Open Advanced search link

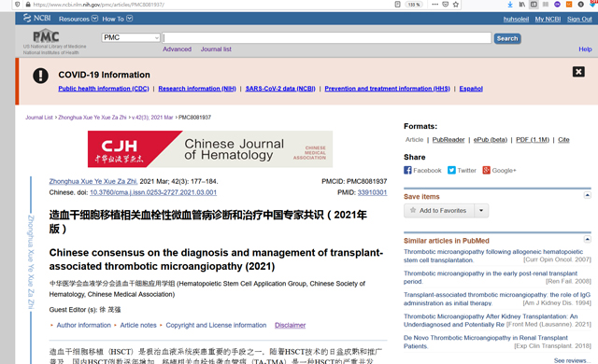pos(177,49)
